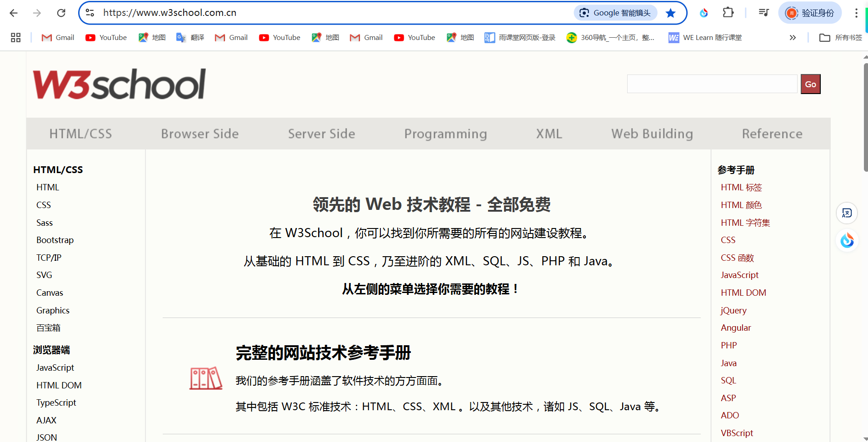Click inside the site search input field

point(711,84)
